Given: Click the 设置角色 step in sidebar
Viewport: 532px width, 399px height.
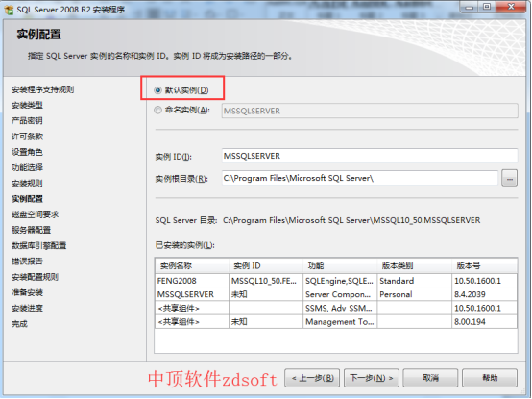Looking at the screenshot, I should 27,152.
